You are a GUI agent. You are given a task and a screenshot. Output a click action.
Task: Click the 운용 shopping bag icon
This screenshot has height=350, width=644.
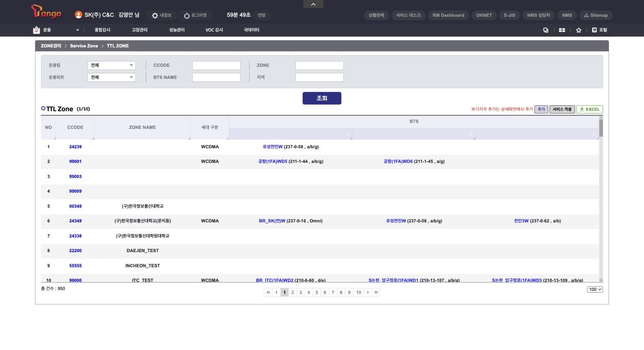tap(36, 30)
